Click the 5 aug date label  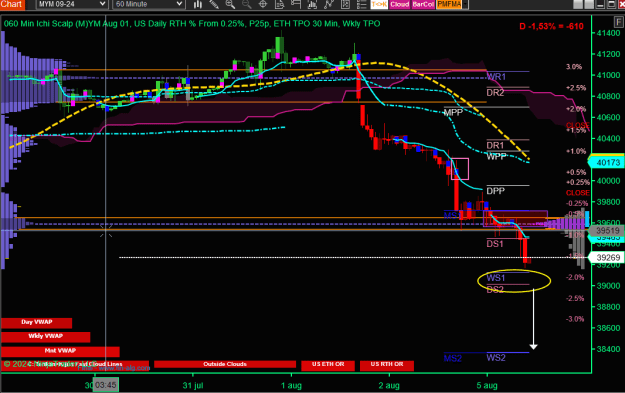tap(487, 385)
